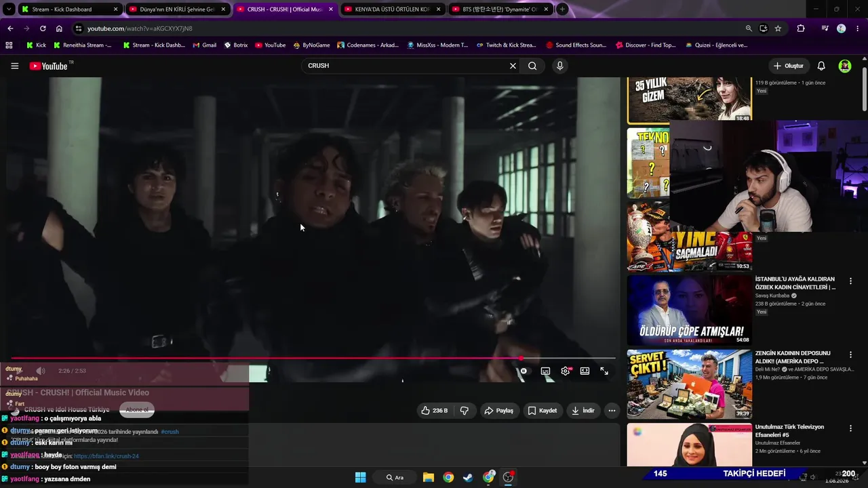
Task: Subscribe with the Abone ol button
Action: 137,409
